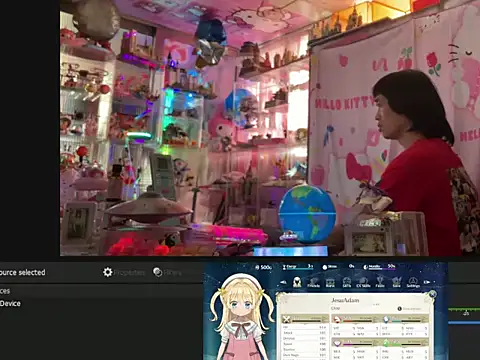Open the Friends menu in game

point(313,282)
